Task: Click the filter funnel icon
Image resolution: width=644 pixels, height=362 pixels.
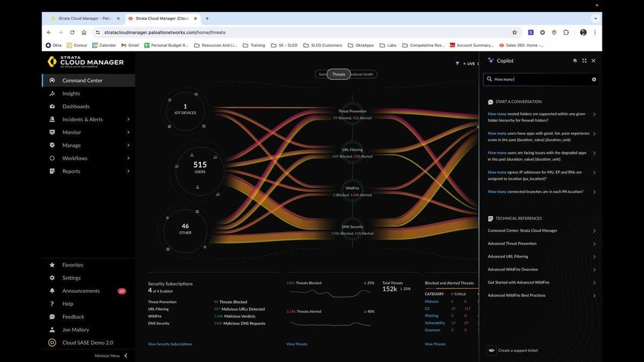Action: [457, 63]
